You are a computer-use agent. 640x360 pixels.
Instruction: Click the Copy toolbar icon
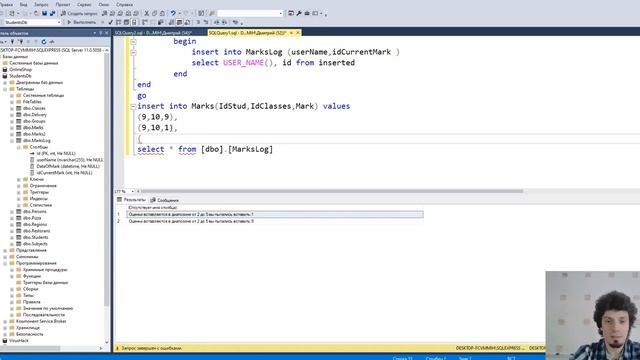click(155, 13)
